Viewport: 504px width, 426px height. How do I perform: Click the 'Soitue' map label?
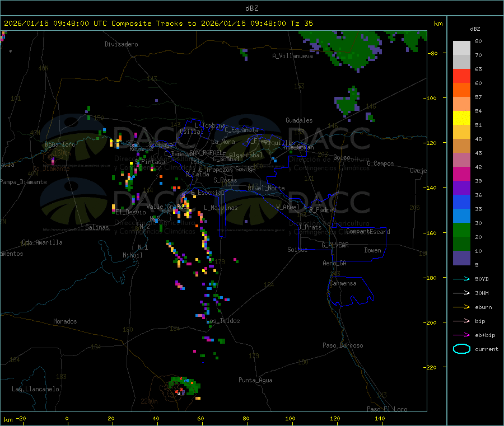297,250
